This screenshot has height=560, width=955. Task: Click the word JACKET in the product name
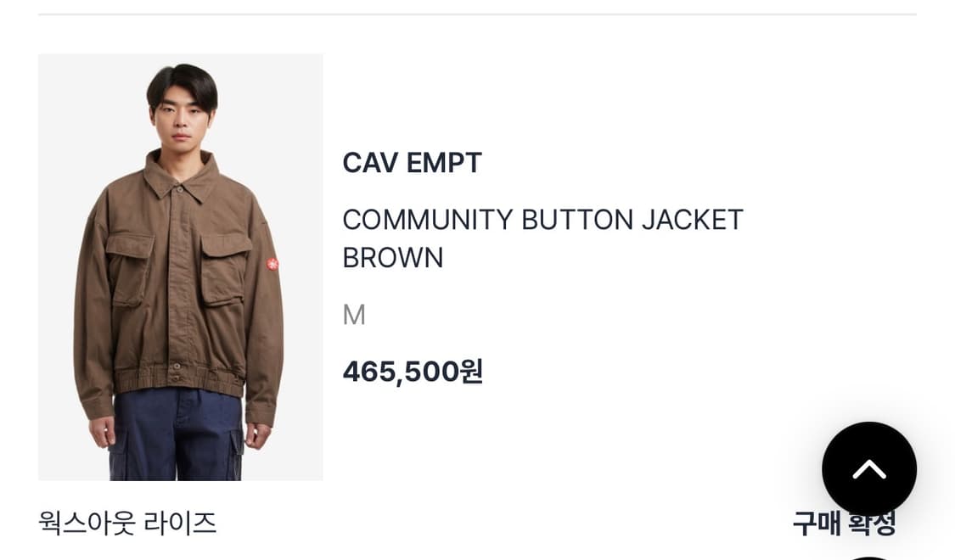pos(693,220)
